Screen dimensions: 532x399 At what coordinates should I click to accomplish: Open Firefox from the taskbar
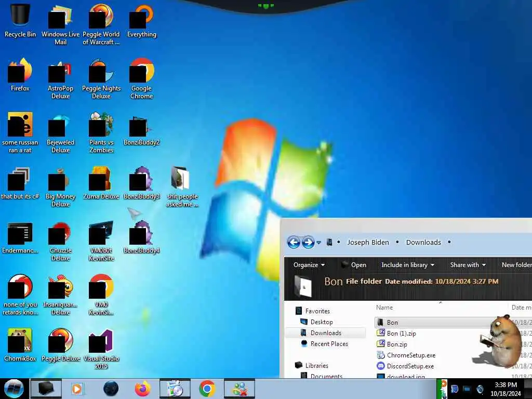point(142,389)
